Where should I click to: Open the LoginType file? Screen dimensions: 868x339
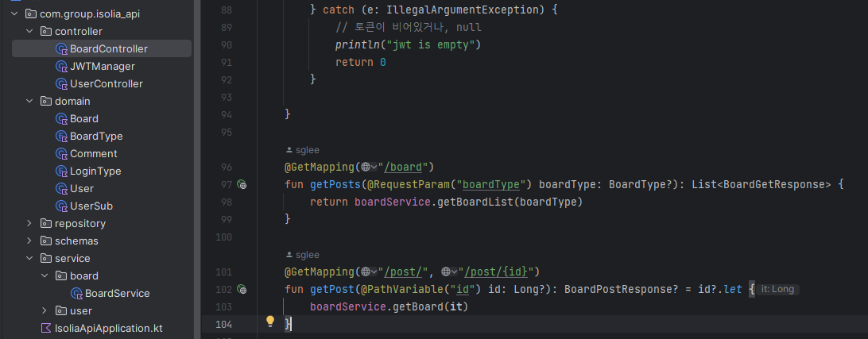click(95, 171)
